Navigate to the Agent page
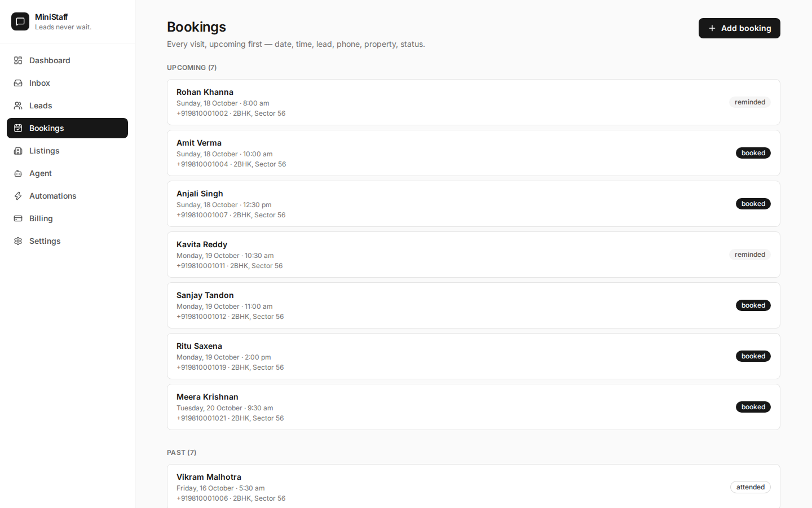The width and height of the screenshot is (812, 508). point(67,173)
